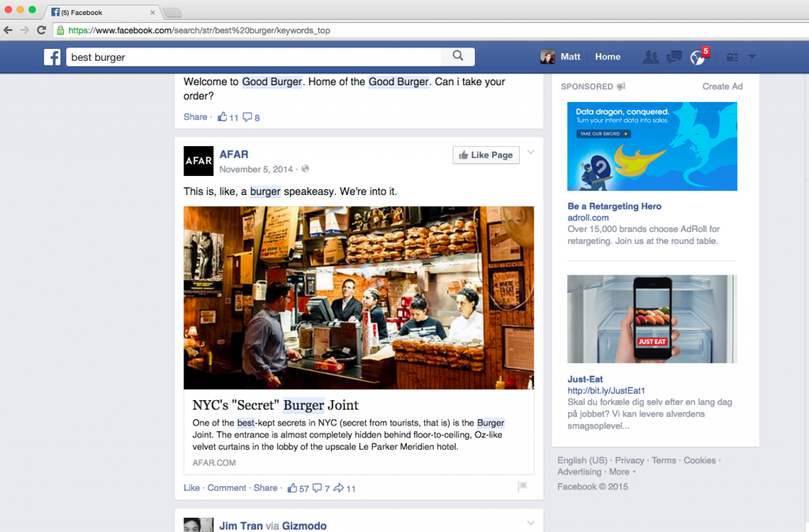Click the 11 likes thumbs-up icon
Image resolution: width=809 pixels, height=532 pixels.
click(222, 117)
